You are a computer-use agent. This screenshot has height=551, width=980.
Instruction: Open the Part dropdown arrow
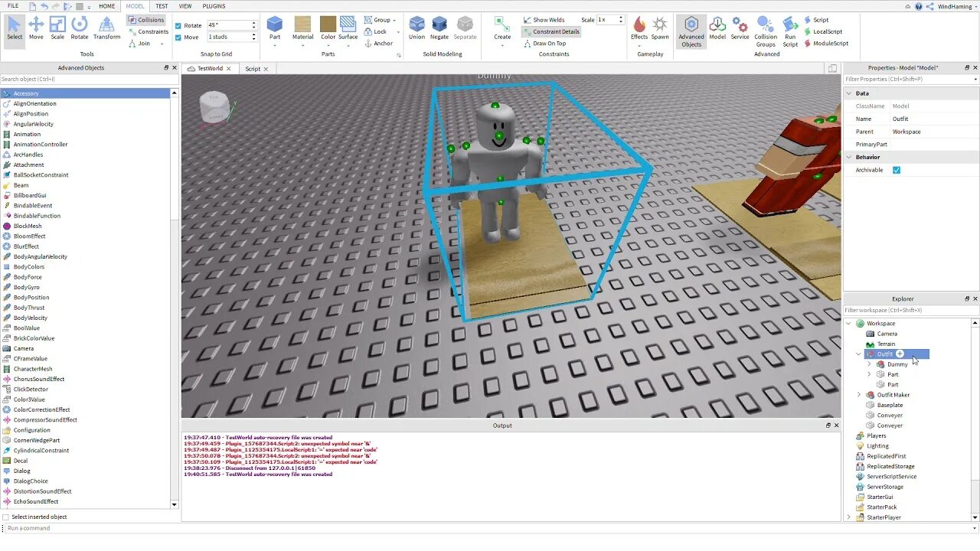click(x=275, y=46)
